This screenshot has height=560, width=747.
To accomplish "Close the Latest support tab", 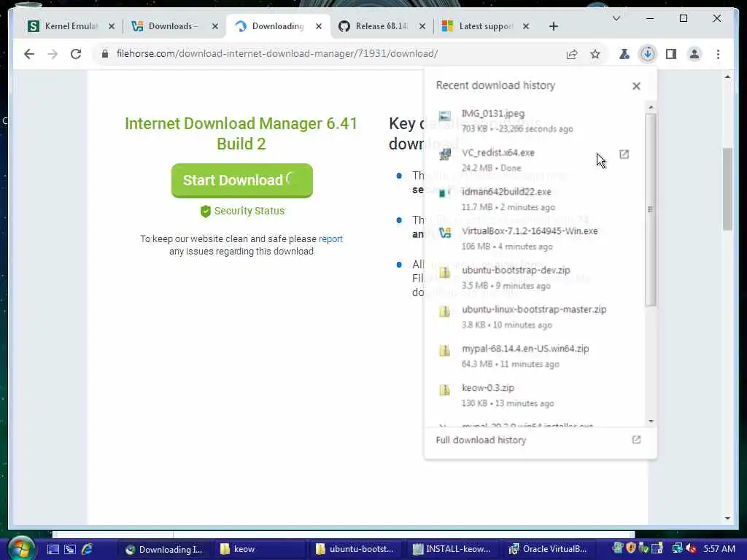I will click(526, 26).
